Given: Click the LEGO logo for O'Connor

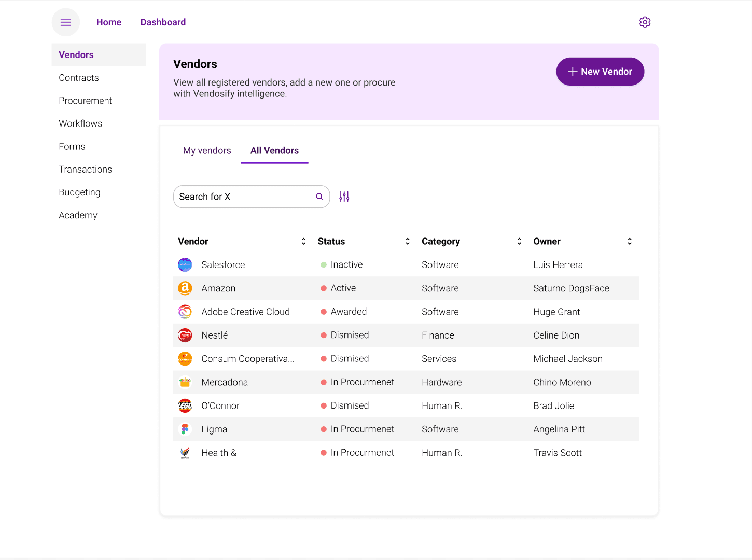Looking at the screenshot, I should 185,406.
